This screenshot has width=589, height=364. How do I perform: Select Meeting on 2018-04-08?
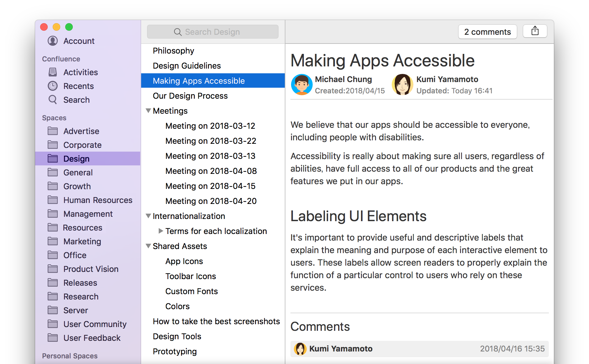[211, 171]
